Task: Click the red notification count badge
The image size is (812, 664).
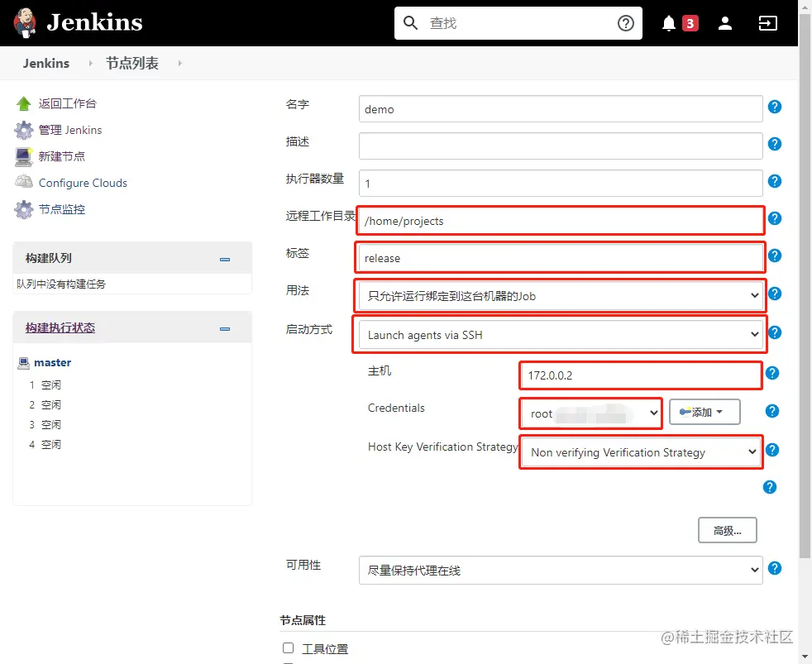Action: [690, 23]
